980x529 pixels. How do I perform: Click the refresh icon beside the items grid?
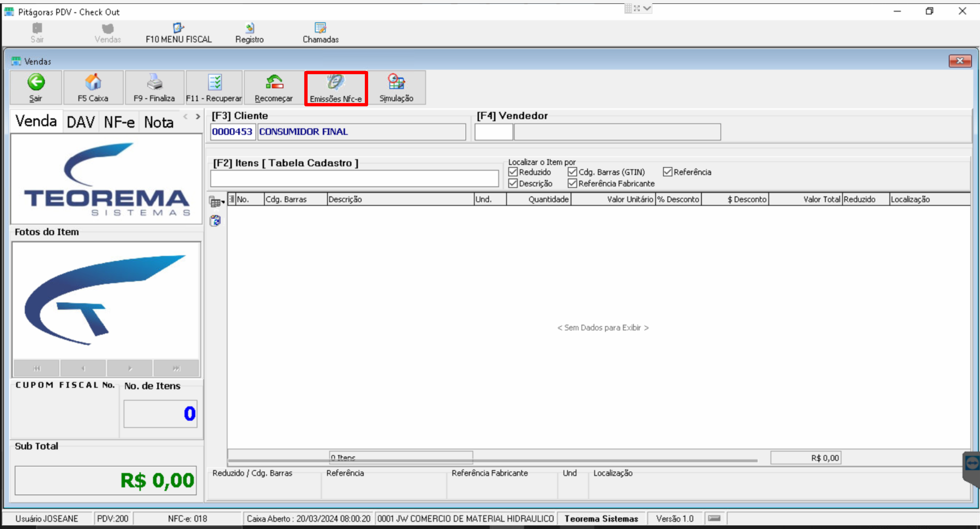tap(215, 220)
